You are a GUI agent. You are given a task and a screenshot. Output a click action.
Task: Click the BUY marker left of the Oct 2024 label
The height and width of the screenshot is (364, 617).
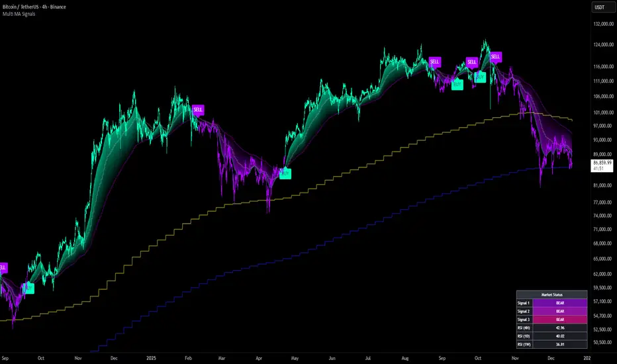point(28,289)
